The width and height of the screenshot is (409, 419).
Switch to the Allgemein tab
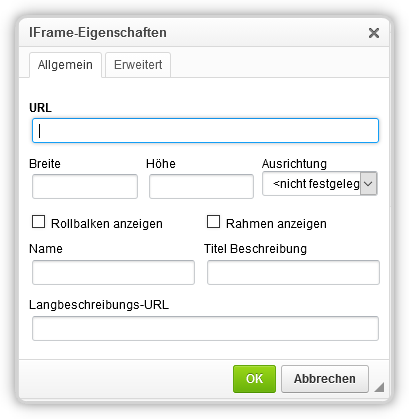pos(65,65)
